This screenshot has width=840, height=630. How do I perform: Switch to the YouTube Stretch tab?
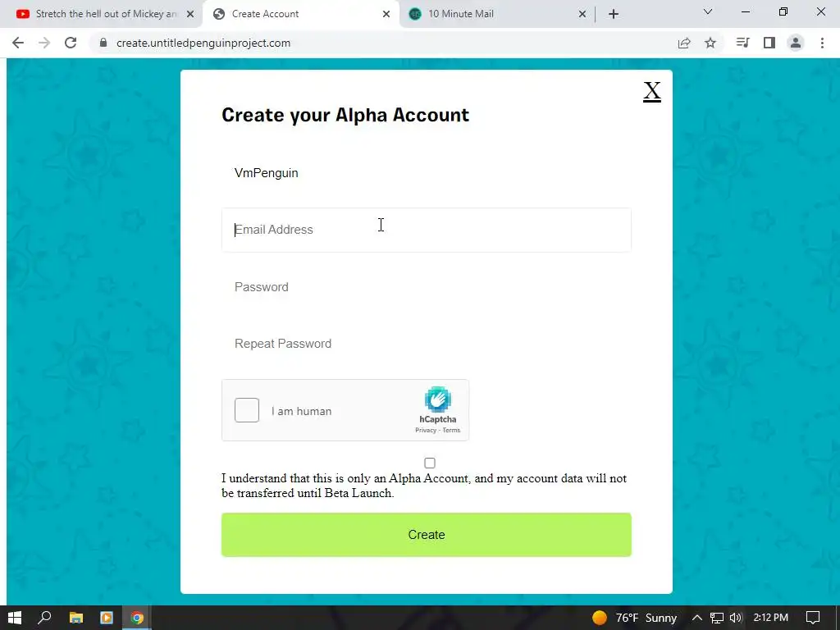[x=105, y=14]
